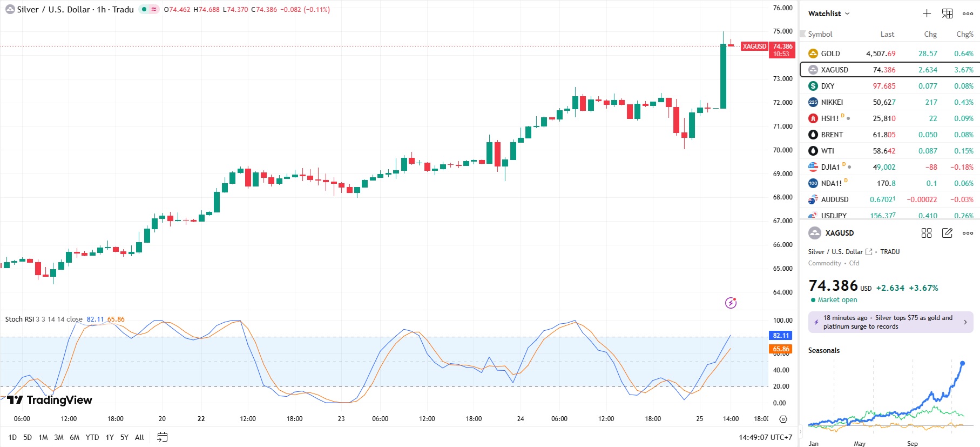
Task: Select the YTD time range
Action: coord(92,437)
